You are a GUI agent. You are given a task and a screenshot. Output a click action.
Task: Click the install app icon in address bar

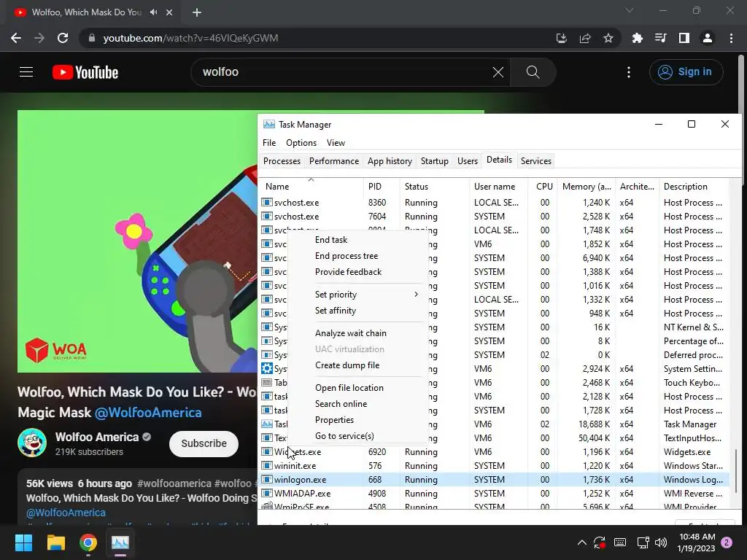(x=561, y=38)
